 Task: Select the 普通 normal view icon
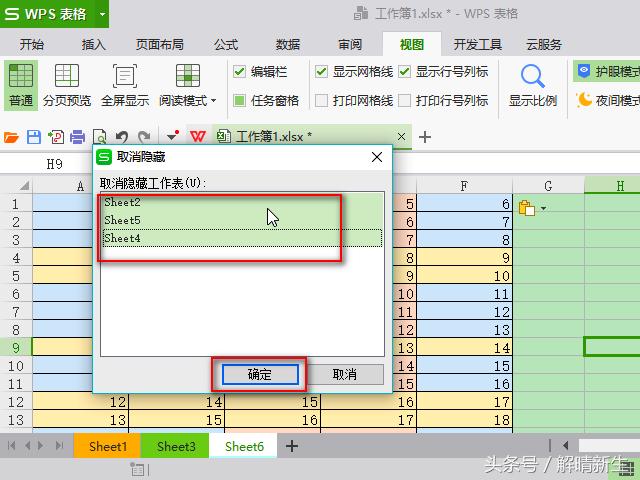click(x=21, y=84)
